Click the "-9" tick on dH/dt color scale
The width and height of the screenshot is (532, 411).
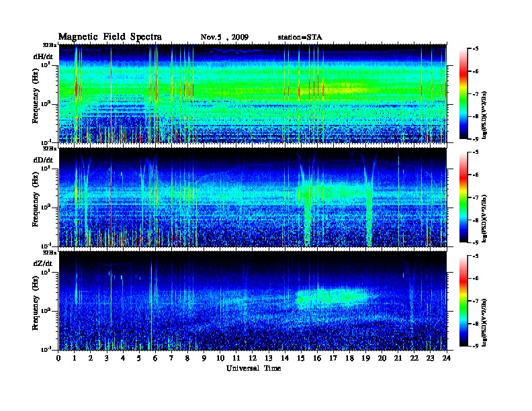coord(475,139)
